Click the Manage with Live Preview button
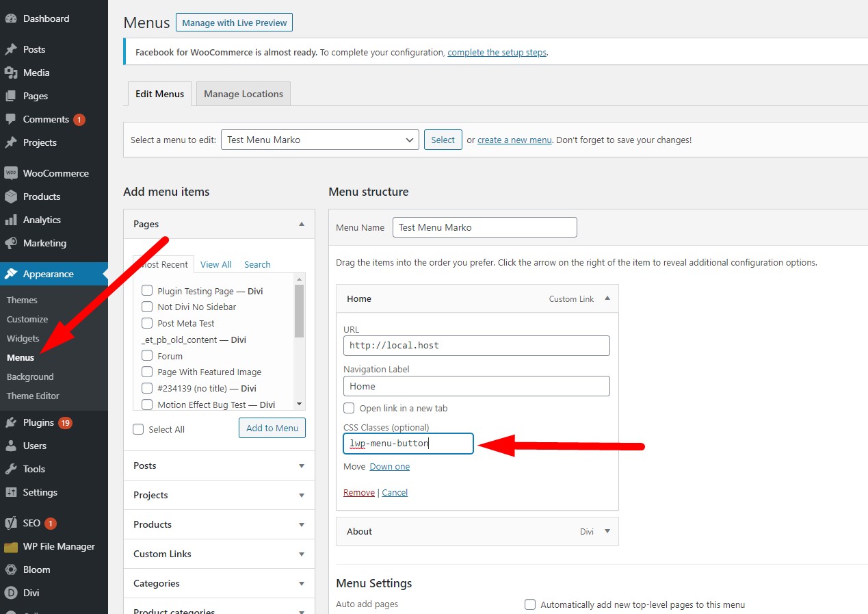 tap(235, 23)
